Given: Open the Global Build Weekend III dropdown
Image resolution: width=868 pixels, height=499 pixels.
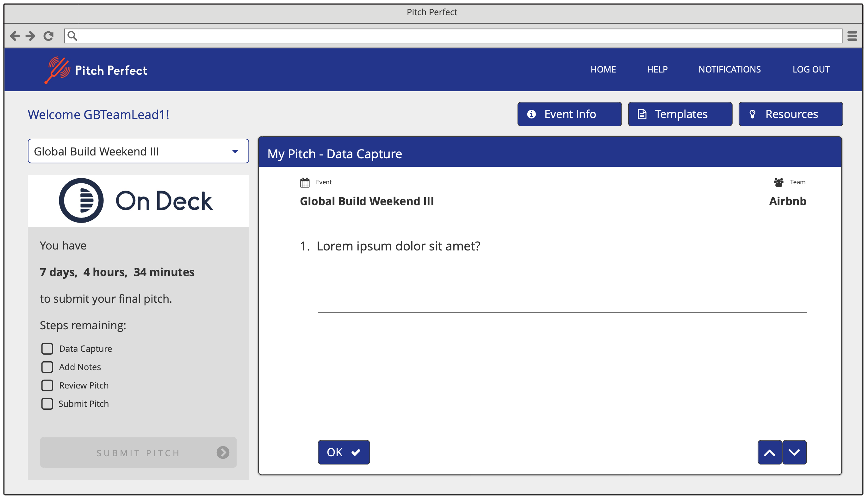Looking at the screenshot, I should click(138, 151).
